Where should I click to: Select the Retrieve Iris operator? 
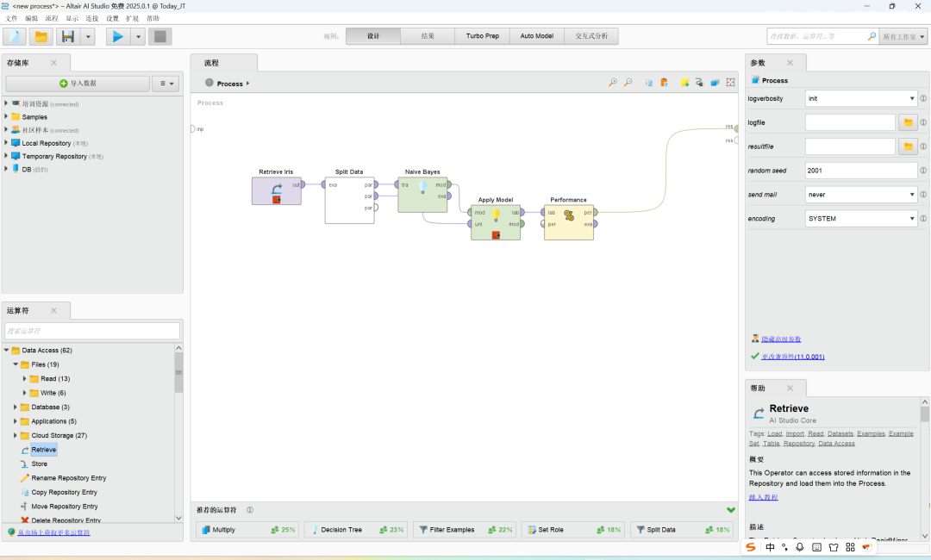(x=277, y=191)
